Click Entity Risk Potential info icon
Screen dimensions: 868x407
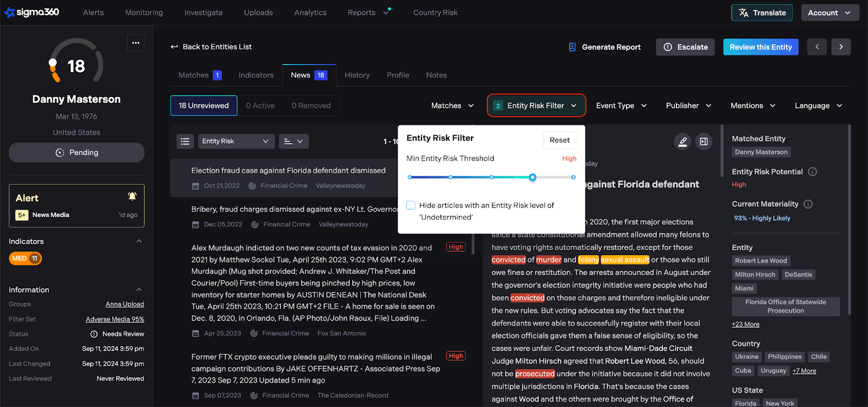coord(812,172)
